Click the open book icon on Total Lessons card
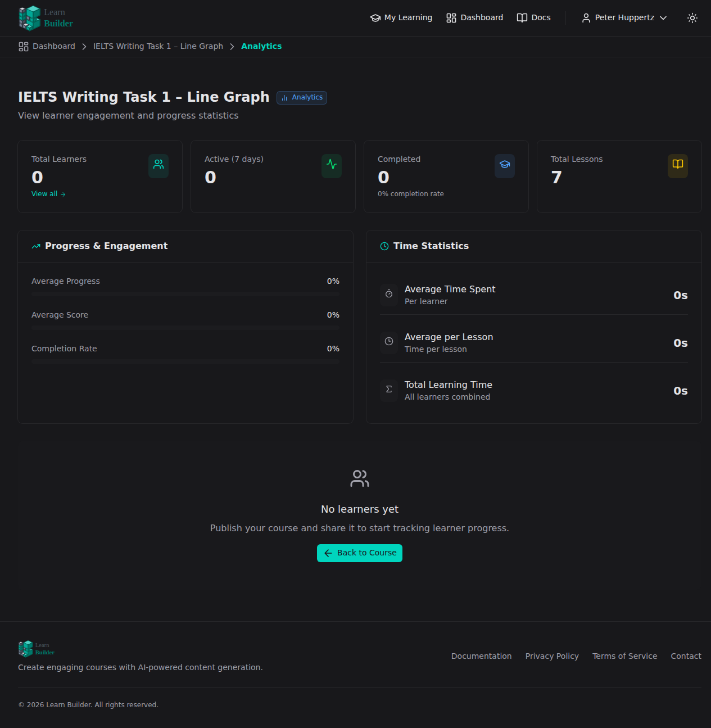 [677, 166]
